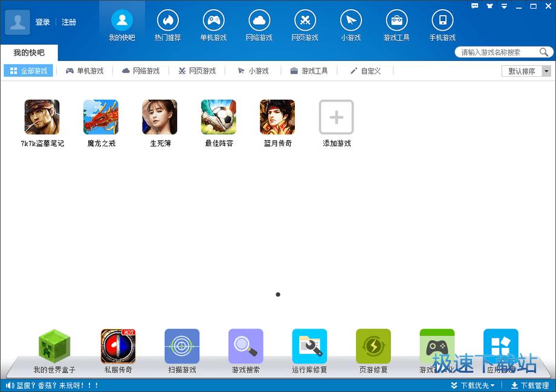Expand the 默认排序 sort dropdown
This screenshot has height=392, width=556.
point(546,71)
